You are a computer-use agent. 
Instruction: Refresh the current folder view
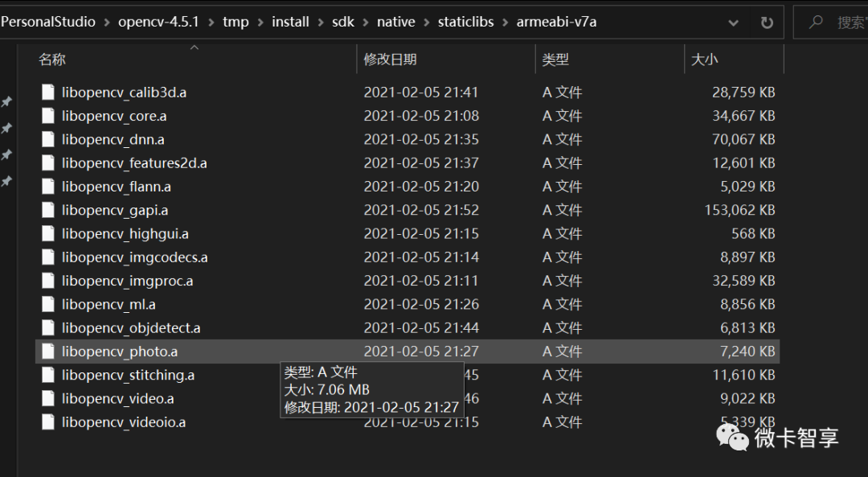tap(767, 23)
